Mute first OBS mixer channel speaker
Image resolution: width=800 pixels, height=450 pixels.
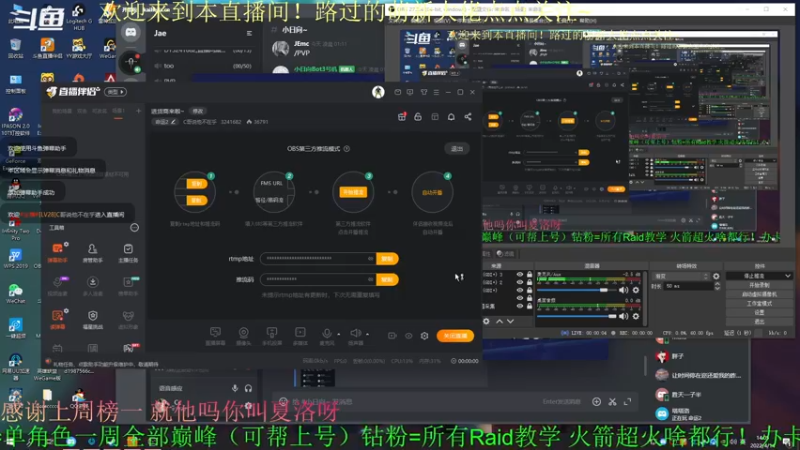[623, 290]
